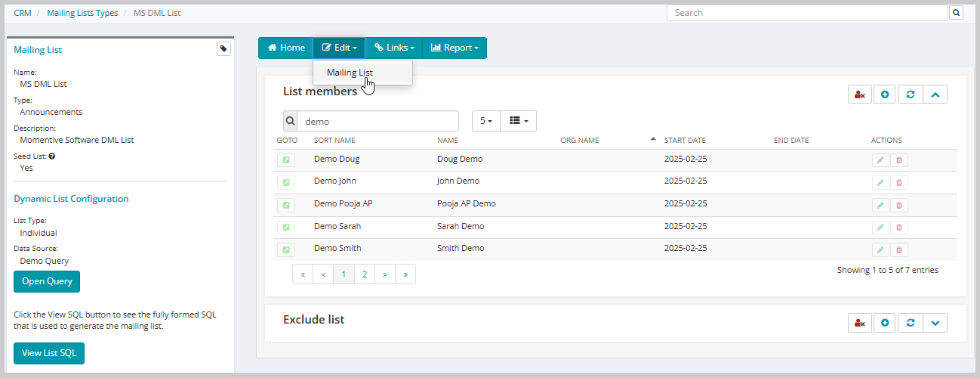Click the Seed List help icon
Image resolution: width=980 pixels, height=378 pixels.
(52, 156)
